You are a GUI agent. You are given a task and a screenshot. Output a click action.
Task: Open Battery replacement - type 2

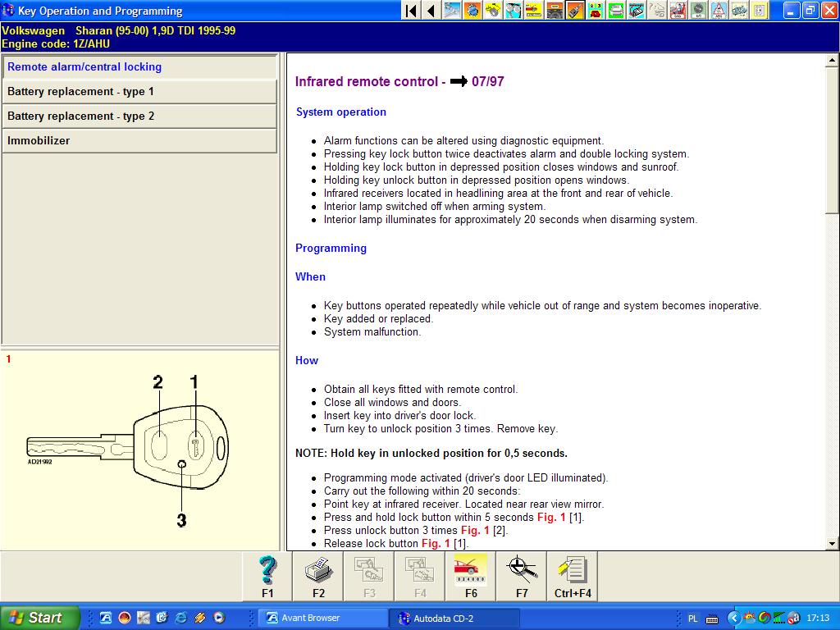pyautogui.click(x=139, y=116)
